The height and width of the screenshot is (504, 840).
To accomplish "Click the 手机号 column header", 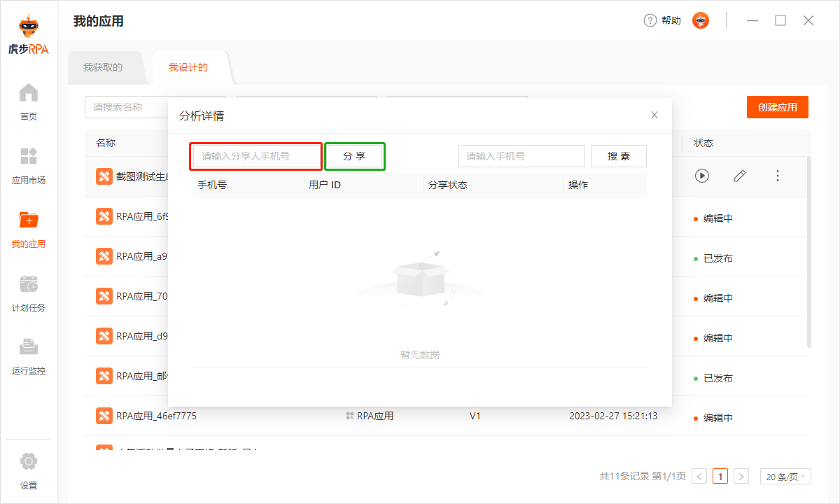I will pyautogui.click(x=212, y=185).
